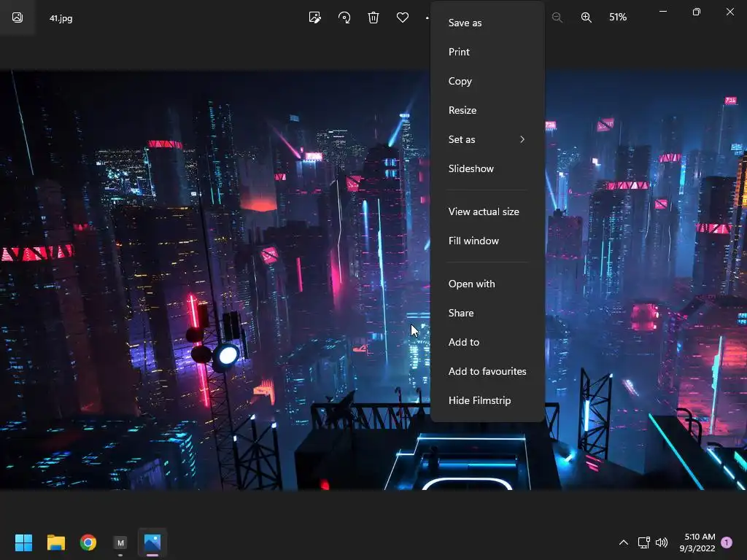
Task: Rotate the image with the rotate icon
Action: coord(344,17)
